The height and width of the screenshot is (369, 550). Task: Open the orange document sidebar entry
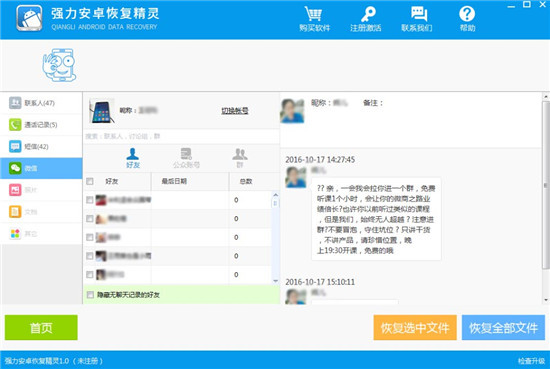coord(41,212)
